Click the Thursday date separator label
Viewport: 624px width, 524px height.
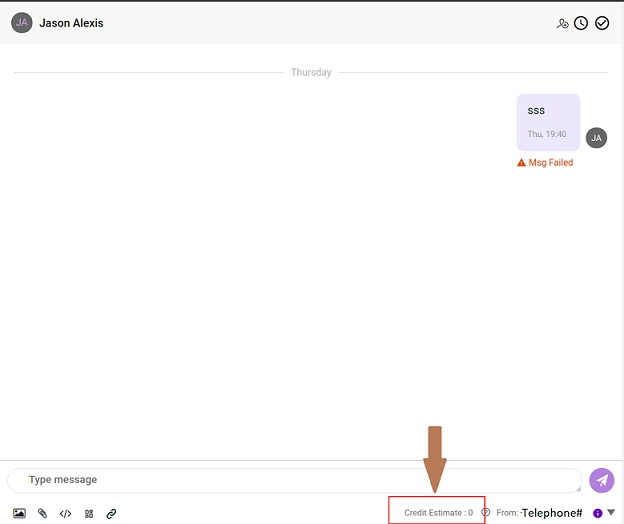tap(311, 72)
